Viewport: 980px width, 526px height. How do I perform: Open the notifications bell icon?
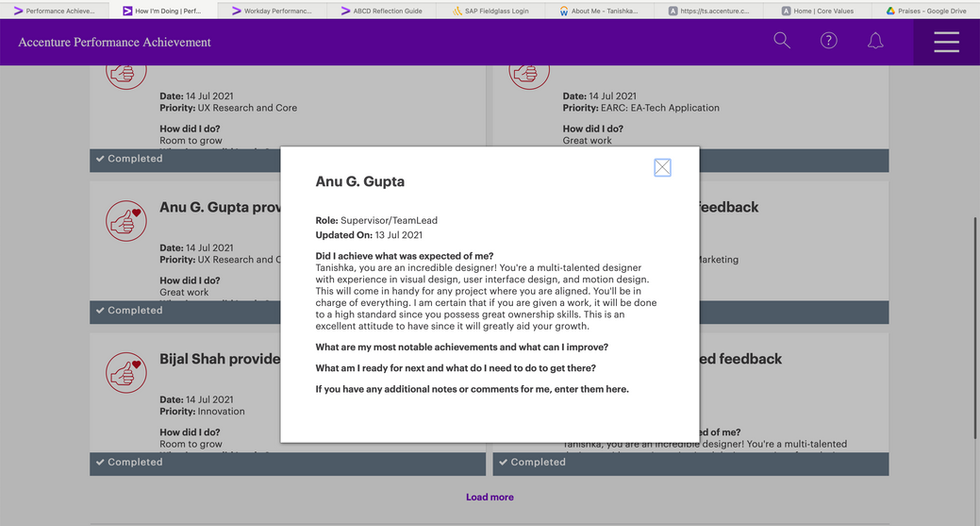[876, 41]
